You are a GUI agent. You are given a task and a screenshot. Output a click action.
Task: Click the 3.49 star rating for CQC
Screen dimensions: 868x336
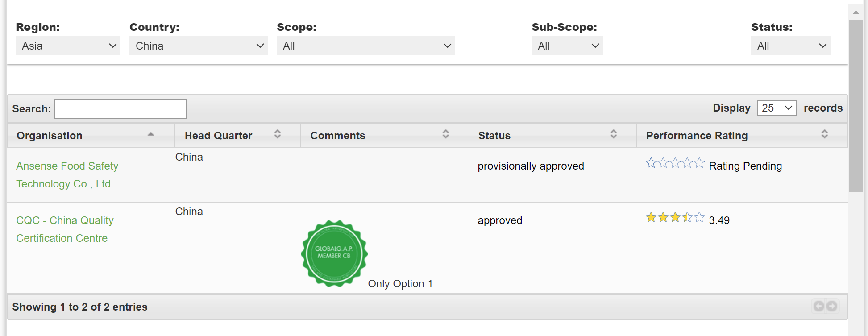[x=675, y=218]
